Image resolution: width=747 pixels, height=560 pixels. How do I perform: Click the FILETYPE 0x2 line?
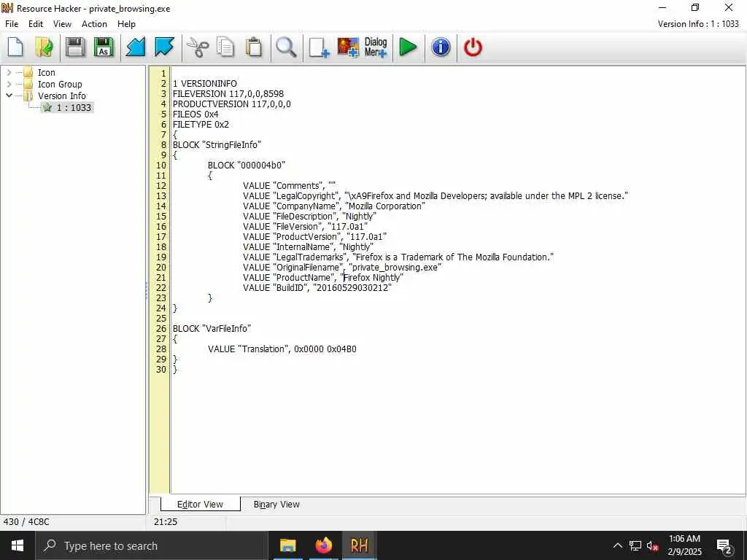point(201,124)
